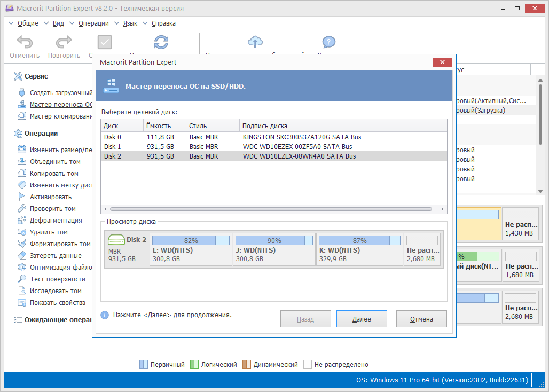549x392 pixels.
Task: Expand the Вид menu chevron
Action: coord(46,23)
